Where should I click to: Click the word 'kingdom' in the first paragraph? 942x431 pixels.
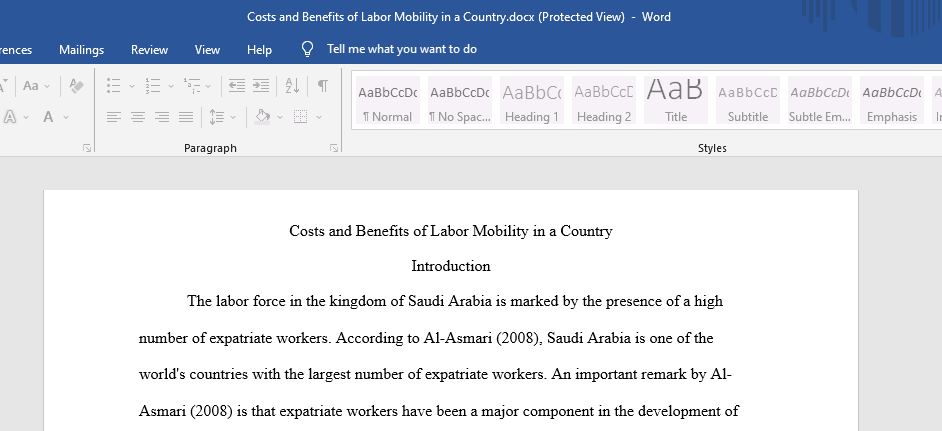pyautogui.click(x=359, y=301)
